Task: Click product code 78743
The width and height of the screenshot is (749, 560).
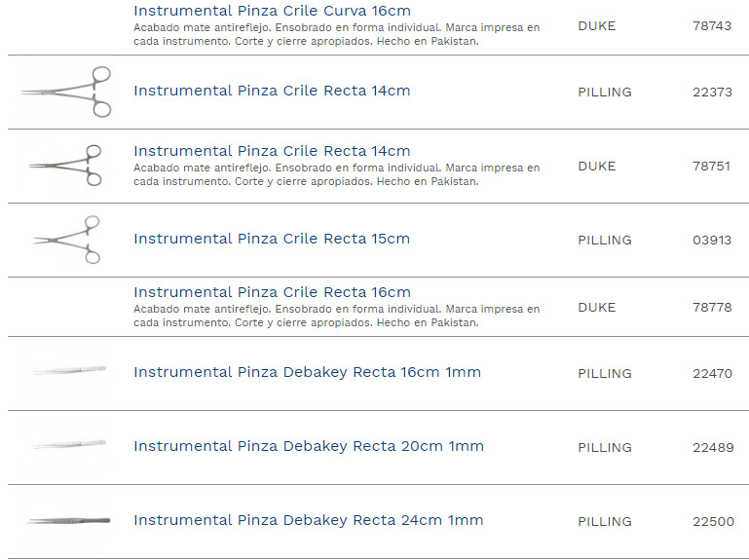Action: [x=711, y=26]
